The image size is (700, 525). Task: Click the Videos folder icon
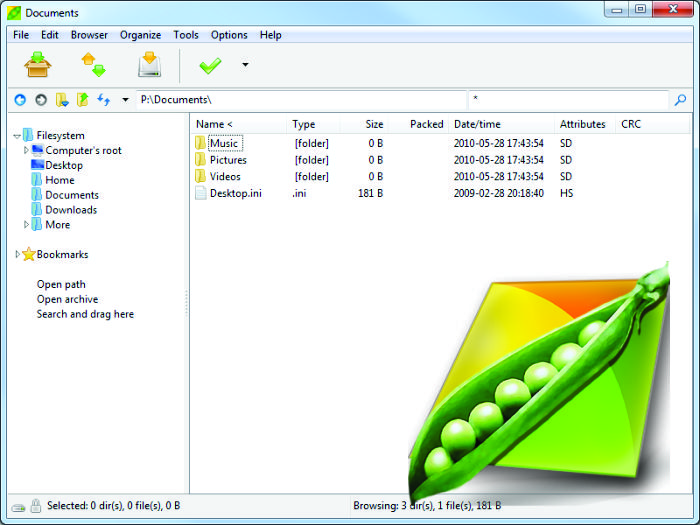click(x=200, y=176)
